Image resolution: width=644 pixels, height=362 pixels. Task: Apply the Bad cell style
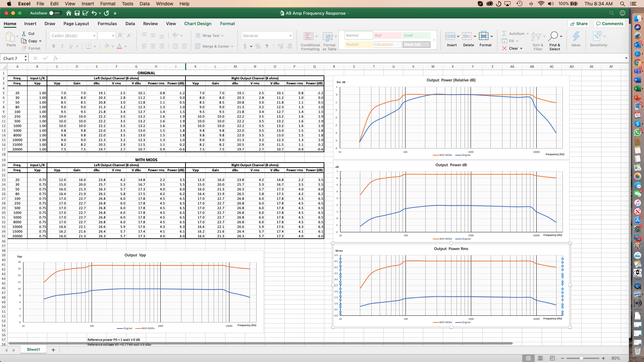tap(387, 35)
